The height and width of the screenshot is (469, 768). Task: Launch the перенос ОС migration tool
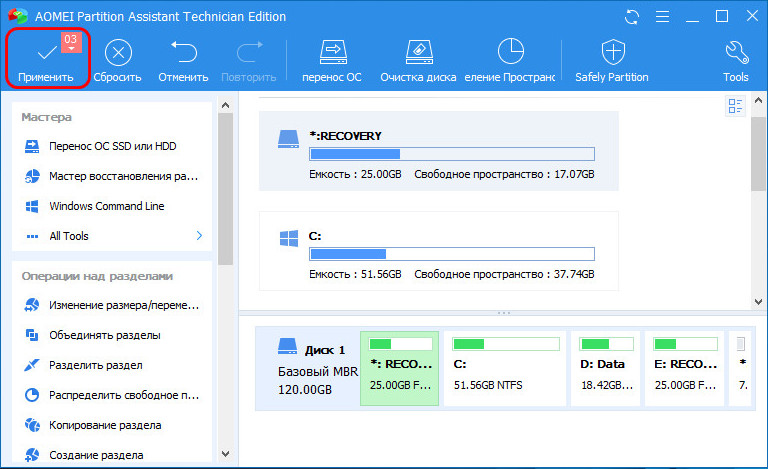pos(332,61)
